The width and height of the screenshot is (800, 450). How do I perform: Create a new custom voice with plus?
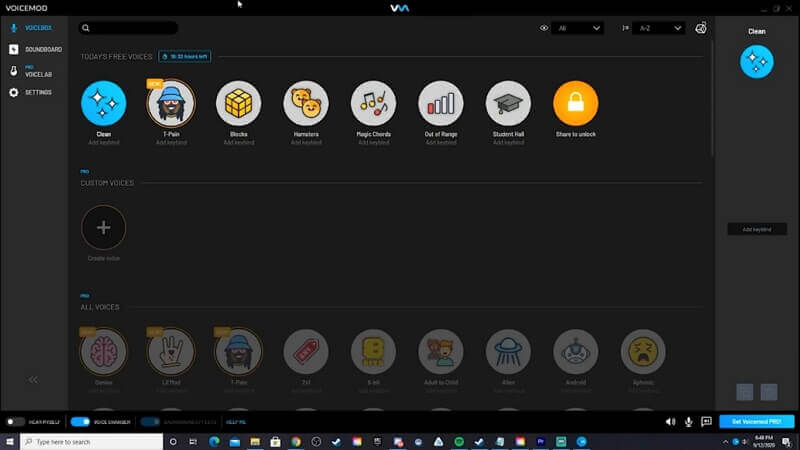click(104, 227)
